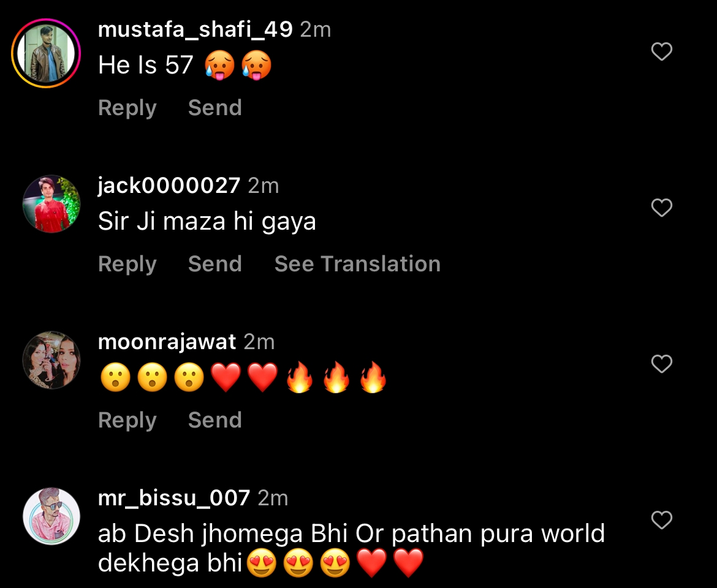The width and height of the screenshot is (717, 588).
Task: Go to the mr_bissu_007 profile name
Action: coord(174,499)
